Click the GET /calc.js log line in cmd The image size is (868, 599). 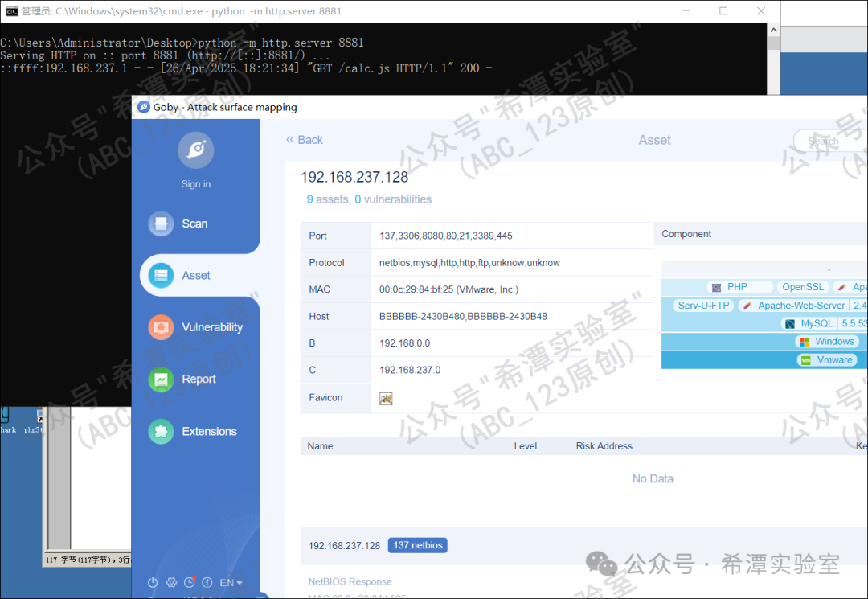[246, 68]
